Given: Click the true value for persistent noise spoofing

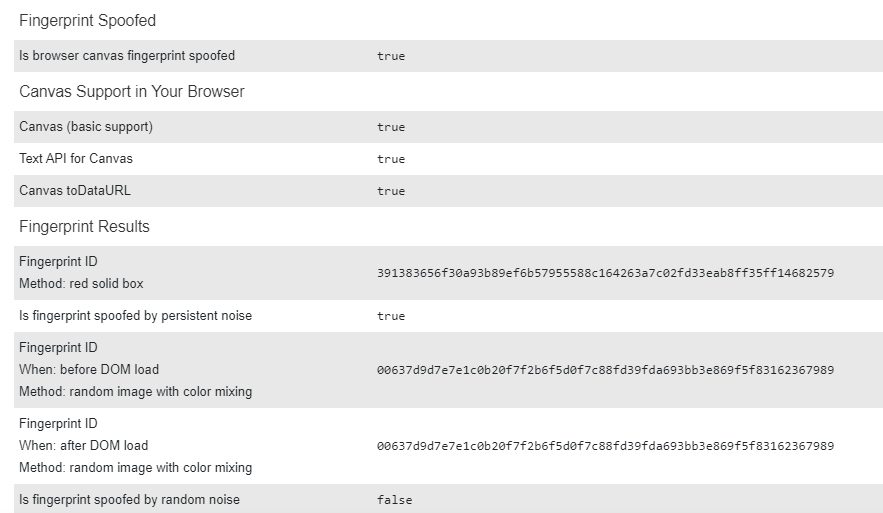Looking at the screenshot, I should [391, 316].
